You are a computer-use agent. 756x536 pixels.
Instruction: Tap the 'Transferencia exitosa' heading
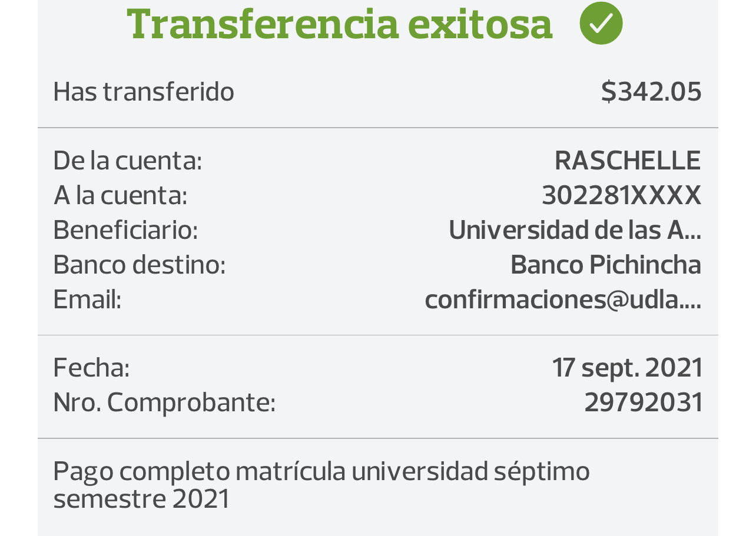(340, 24)
